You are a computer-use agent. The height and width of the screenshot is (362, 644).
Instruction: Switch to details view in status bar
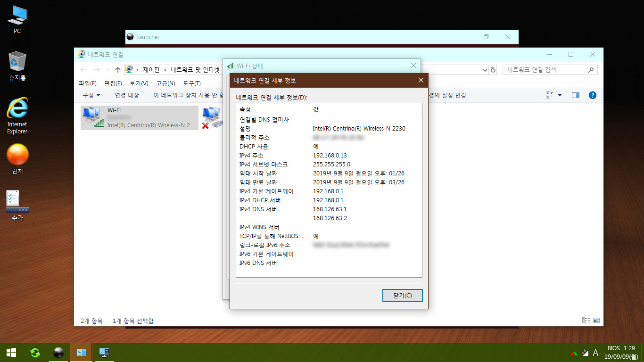click(x=586, y=321)
